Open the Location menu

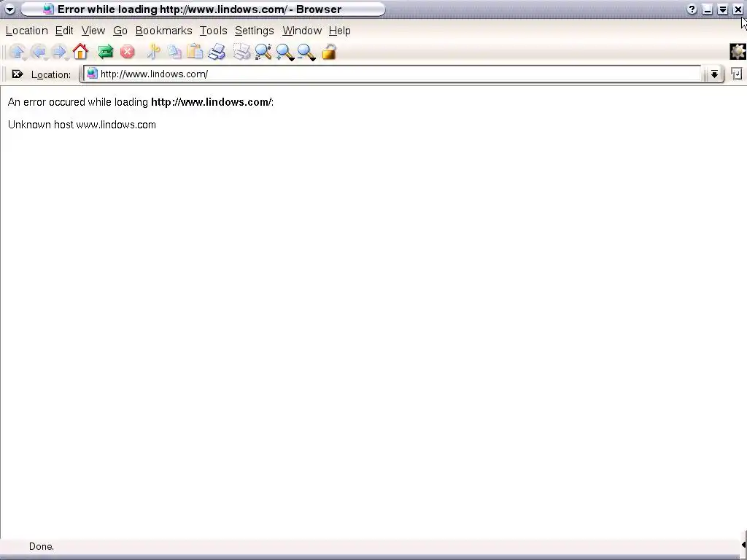pos(27,31)
